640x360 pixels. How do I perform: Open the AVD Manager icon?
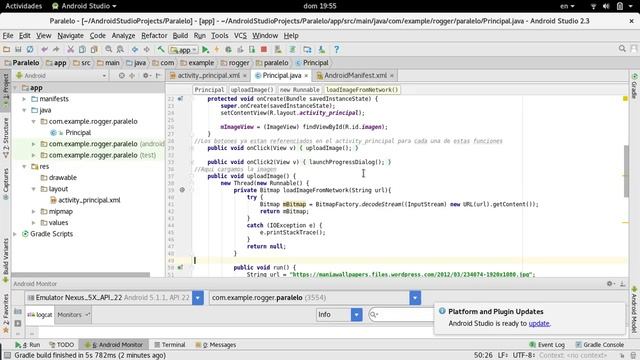tap(278, 49)
